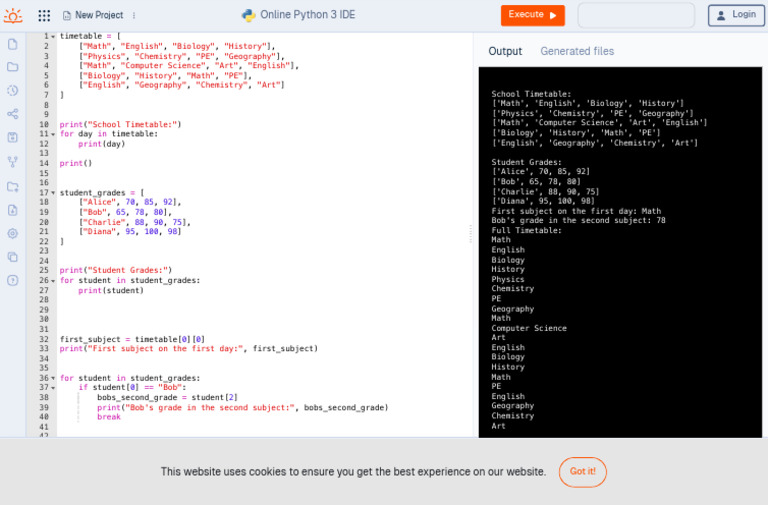Open the New Project options menu
768x505 pixels.
pyautogui.click(x=134, y=15)
